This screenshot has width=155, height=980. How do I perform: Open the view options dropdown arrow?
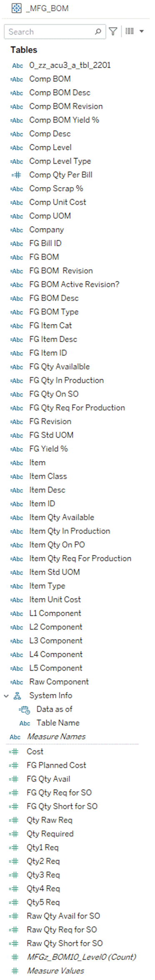[141, 31]
